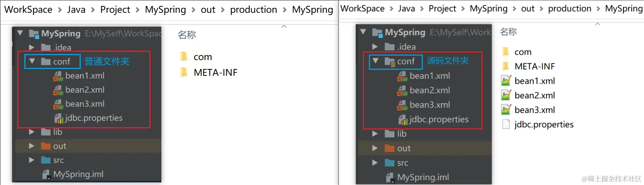644x185 pixels.
Task: Click the bean1.xml Spring config icon in the left tree
Action: 58,76
